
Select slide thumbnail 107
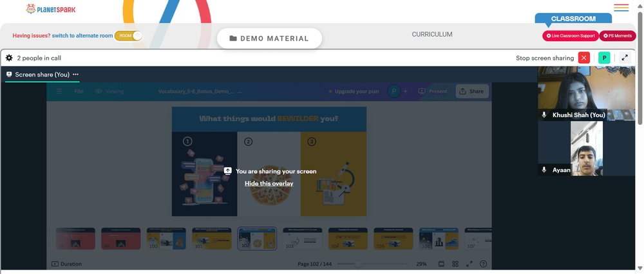click(478, 239)
